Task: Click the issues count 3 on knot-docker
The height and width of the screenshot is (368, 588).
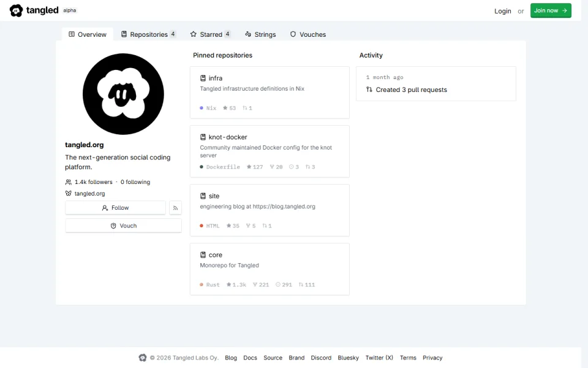Action: [x=293, y=167]
